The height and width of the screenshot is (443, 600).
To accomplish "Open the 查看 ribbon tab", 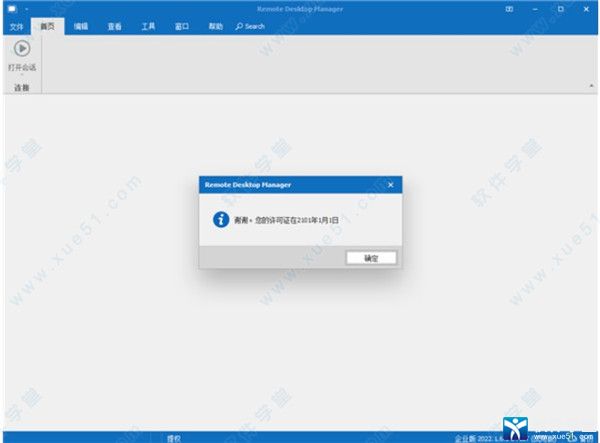I will (114, 27).
